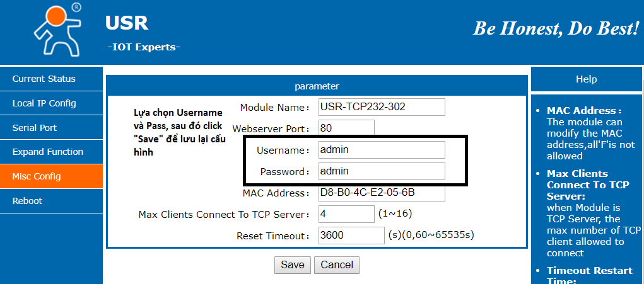The width and height of the screenshot is (644, 284).
Task: Click the Password text box
Action: pos(382,171)
